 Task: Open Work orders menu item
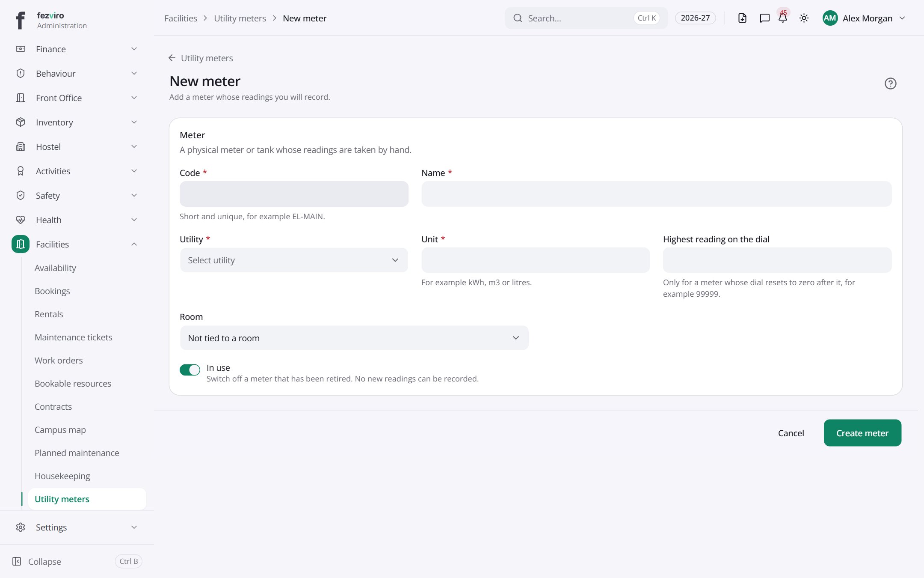tap(59, 360)
